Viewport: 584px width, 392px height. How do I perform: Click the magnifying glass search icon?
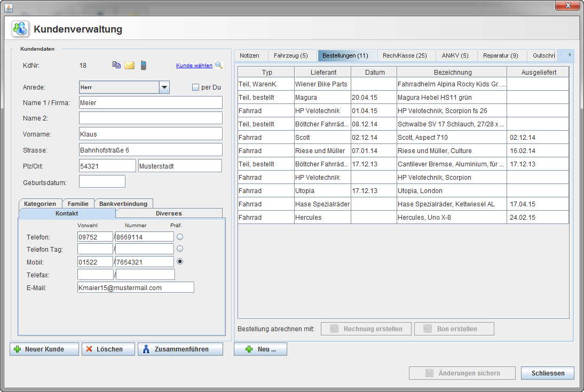[x=218, y=65]
